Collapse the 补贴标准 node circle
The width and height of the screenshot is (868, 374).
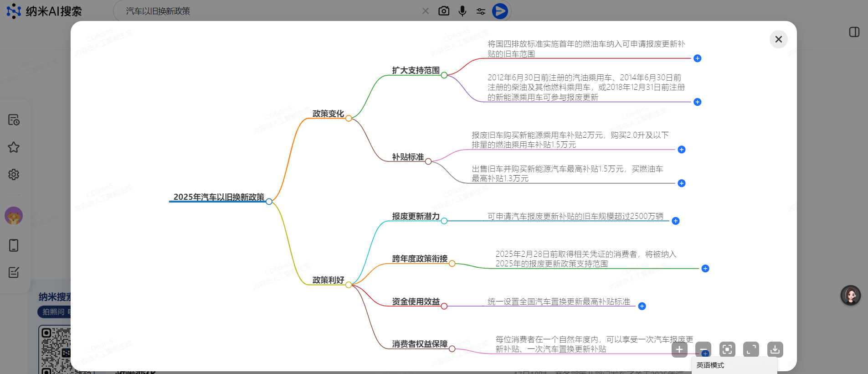coord(428,161)
